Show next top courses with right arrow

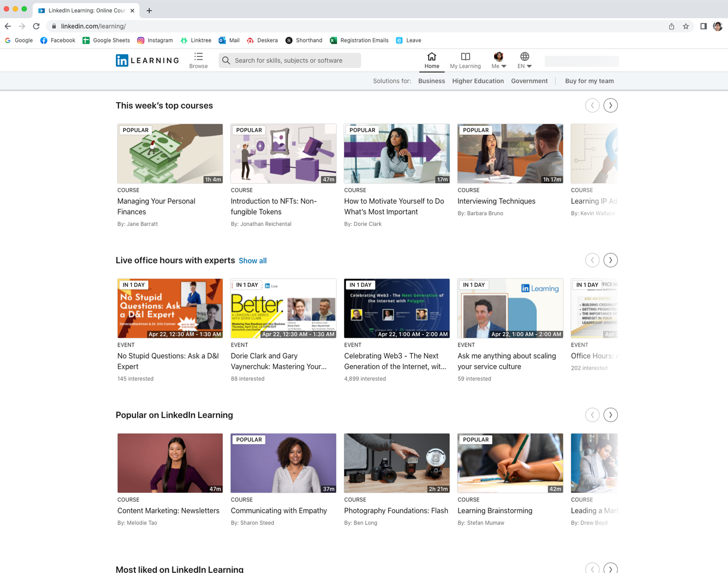pos(610,106)
